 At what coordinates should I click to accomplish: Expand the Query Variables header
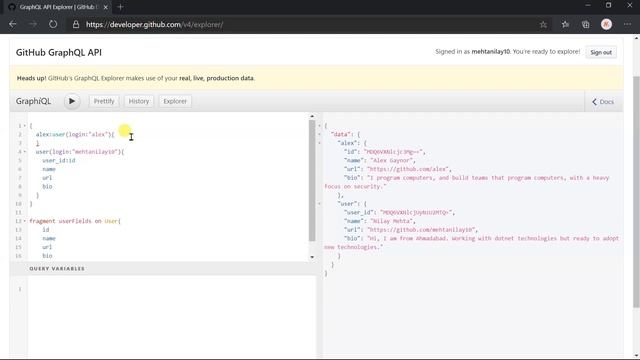163,269
